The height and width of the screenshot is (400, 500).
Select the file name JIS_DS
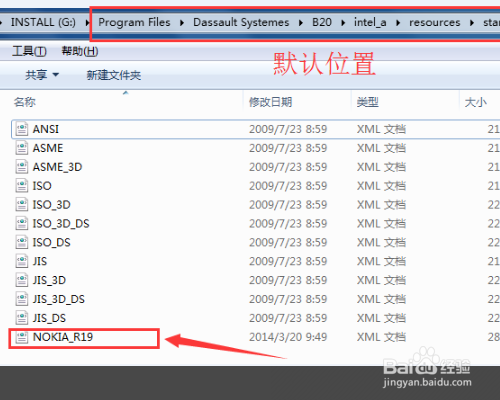pyautogui.click(x=49, y=318)
